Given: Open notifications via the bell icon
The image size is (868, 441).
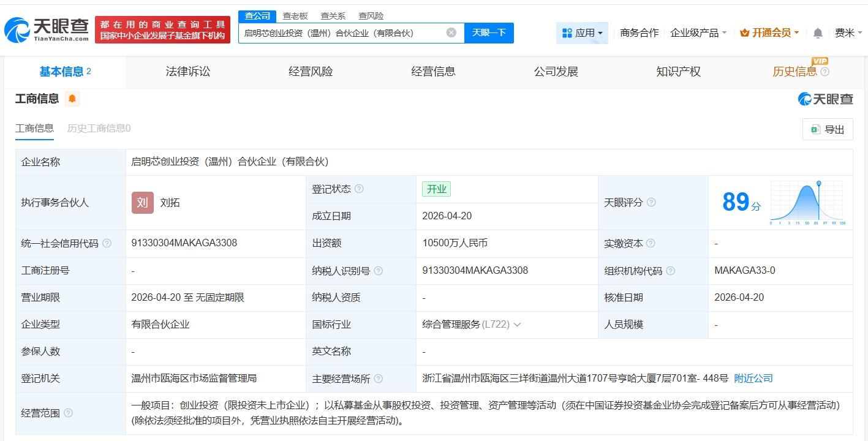Looking at the screenshot, I should click(817, 33).
